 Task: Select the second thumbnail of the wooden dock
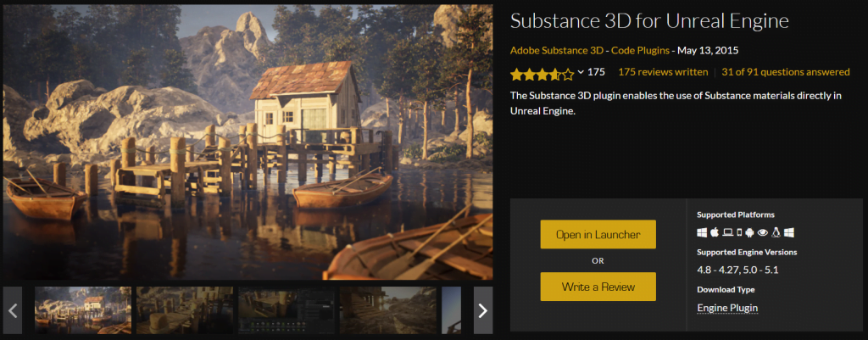click(184, 310)
